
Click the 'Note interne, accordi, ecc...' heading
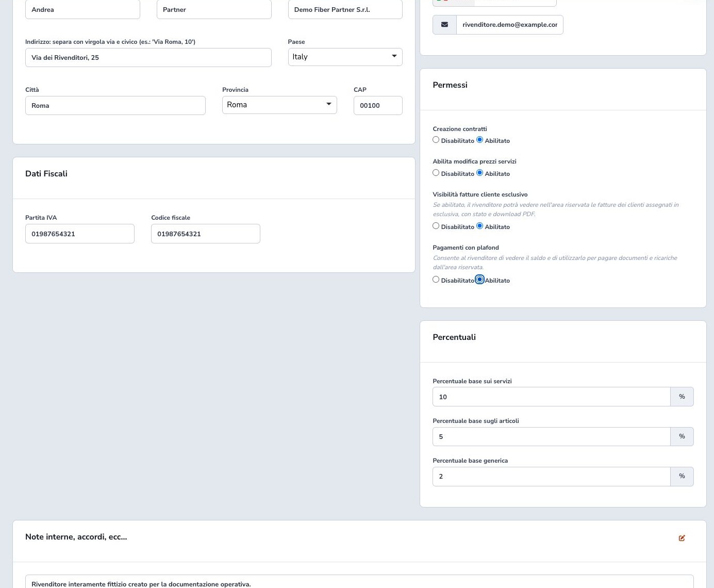pos(76,537)
